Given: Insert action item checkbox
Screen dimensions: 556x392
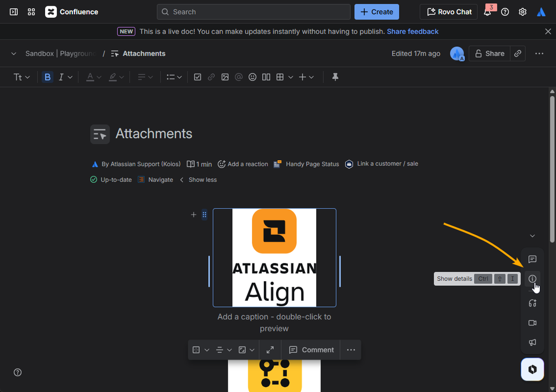Looking at the screenshot, I should (x=198, y=77).
